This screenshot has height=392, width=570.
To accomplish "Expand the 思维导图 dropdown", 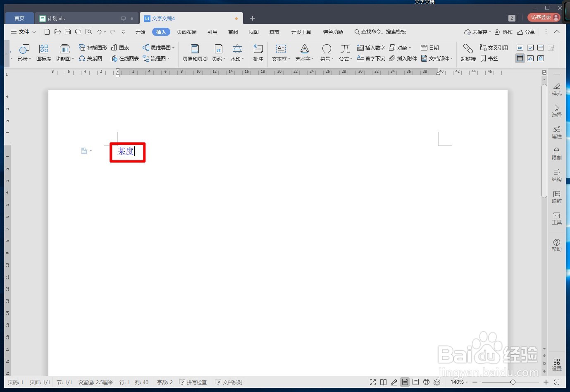I will tap(174, 48).
